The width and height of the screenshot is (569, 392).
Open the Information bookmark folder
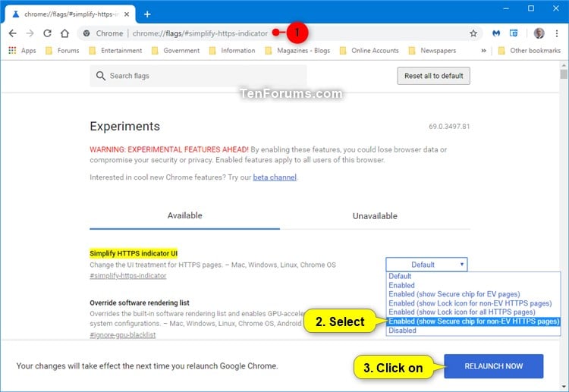[232, 50]
